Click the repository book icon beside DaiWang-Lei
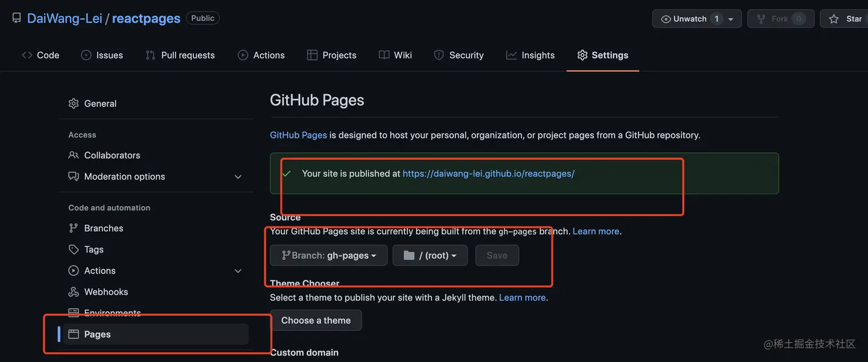The width and height of the screenshot is (868, 362). (16, 18)
